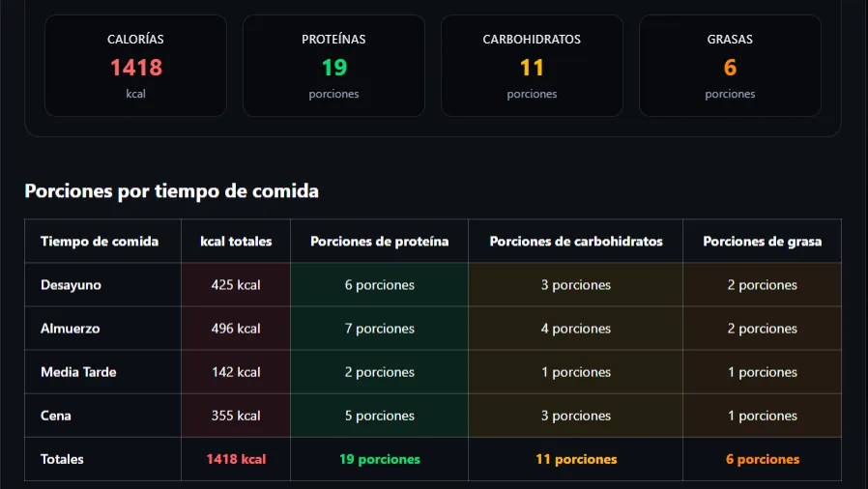
Task: Click the '7 porciones' protein cell for Almuerzo
Action: [379, 329]
